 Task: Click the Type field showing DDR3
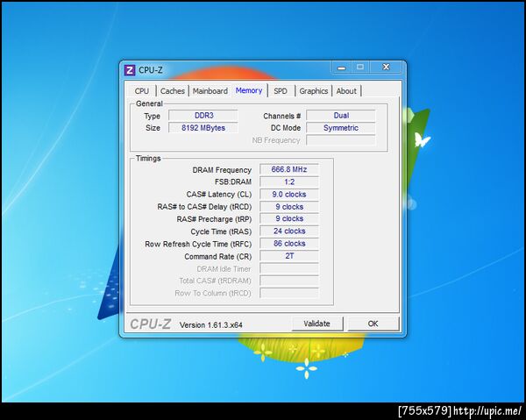203,116
